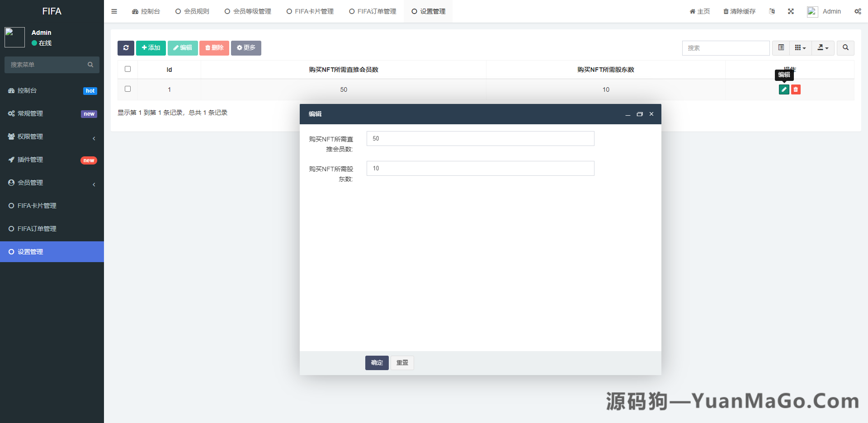
Task: Toggle the header select-all checkbox
Action: tap(127, 69)
